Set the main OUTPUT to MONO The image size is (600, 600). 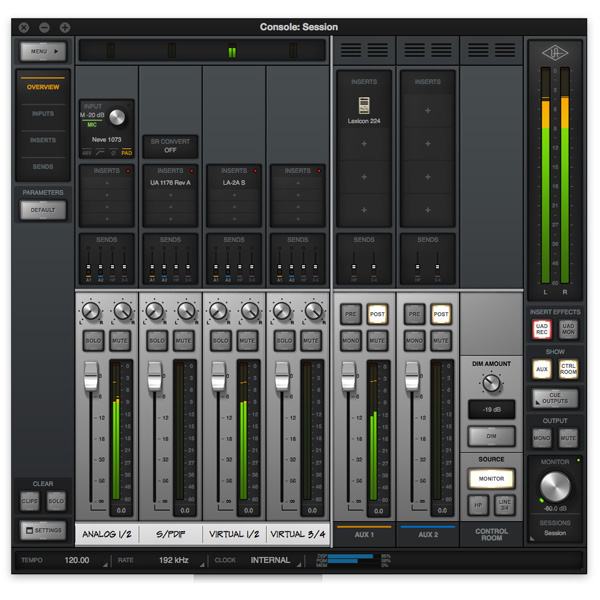pos(541,438)
